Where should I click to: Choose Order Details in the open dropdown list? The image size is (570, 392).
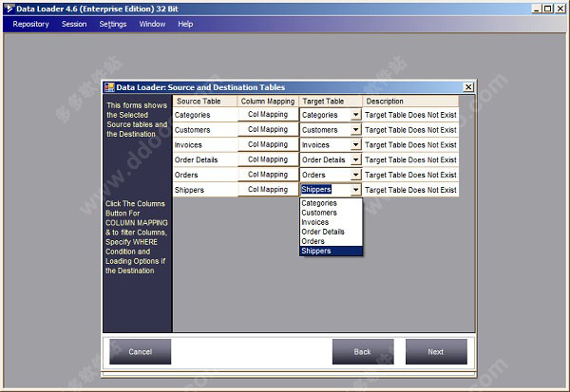[331, 232]
